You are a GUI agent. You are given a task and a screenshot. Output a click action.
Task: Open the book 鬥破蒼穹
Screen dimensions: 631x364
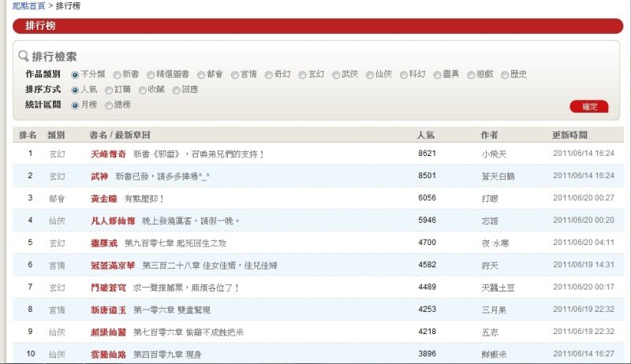(x=108, y=288)
